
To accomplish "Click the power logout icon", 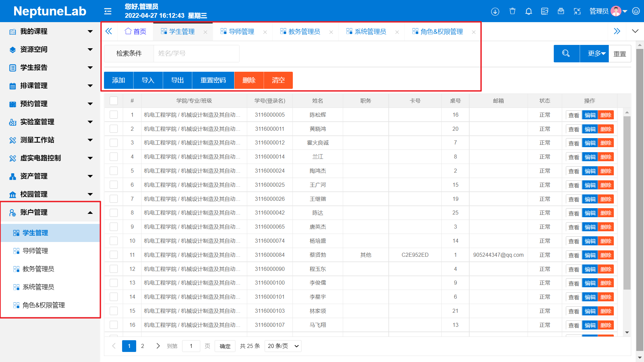I will click(x=636, y=11).
